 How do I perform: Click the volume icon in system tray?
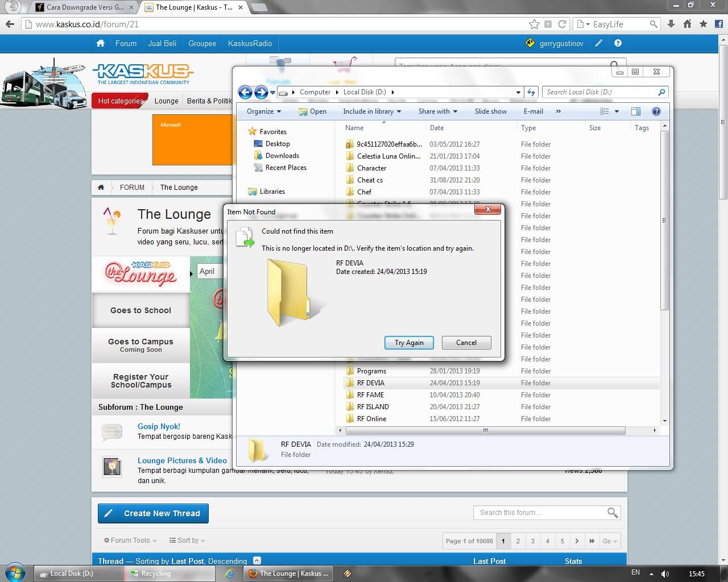tap(665, 573)
